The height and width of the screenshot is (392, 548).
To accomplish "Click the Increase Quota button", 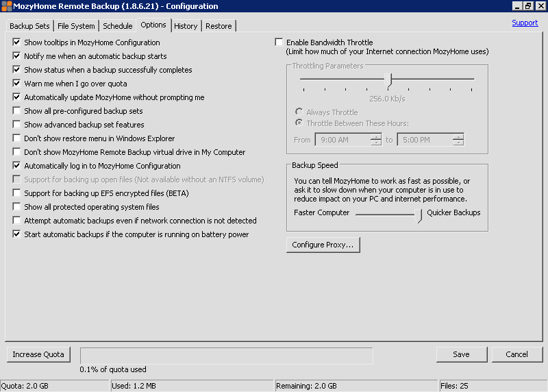I will (38, 354).
